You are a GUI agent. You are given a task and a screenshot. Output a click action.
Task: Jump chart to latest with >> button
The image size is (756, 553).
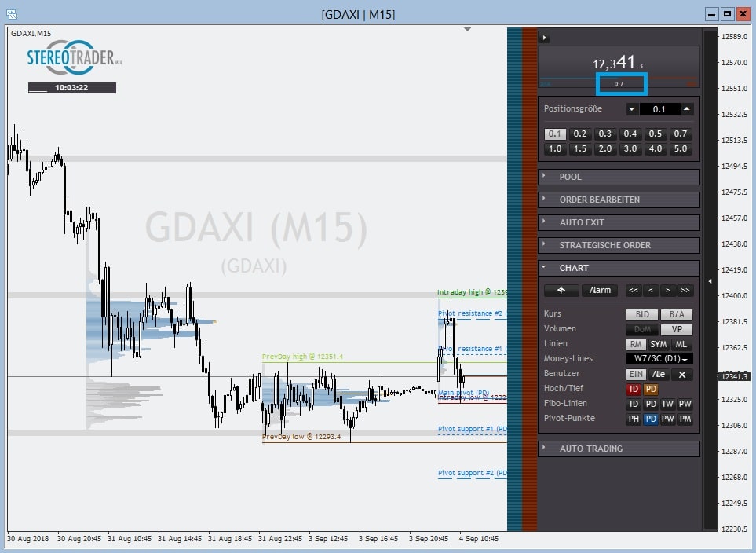685,291
